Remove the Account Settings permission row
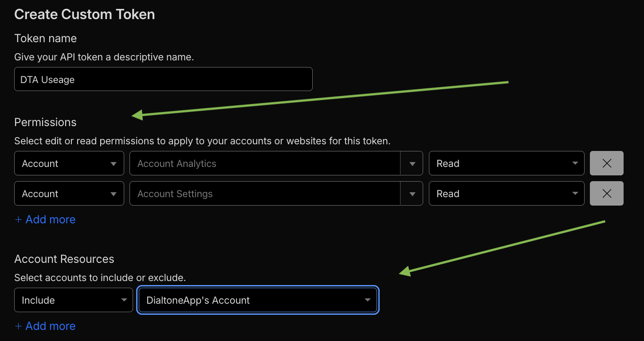The width and height of the screenshot is (644, 341). 607,194
